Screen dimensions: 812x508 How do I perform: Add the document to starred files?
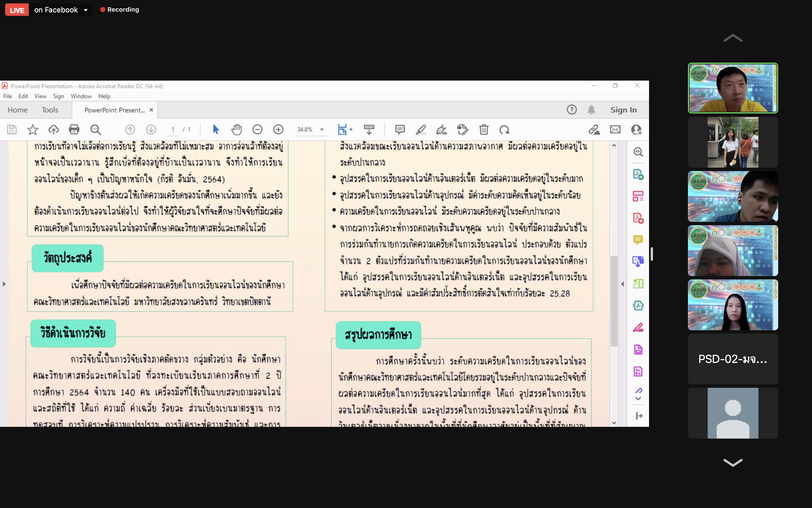33,130
